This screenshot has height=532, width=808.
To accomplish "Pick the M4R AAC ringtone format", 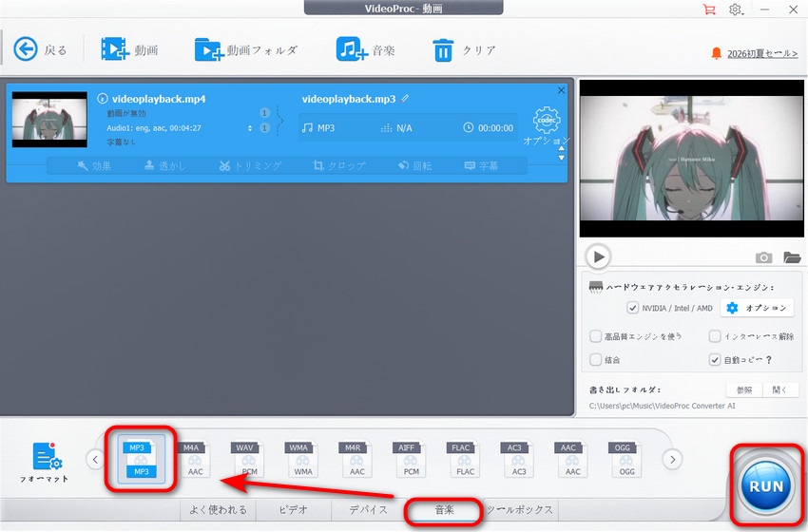I will pyautogui.click(x=356, y=458).
